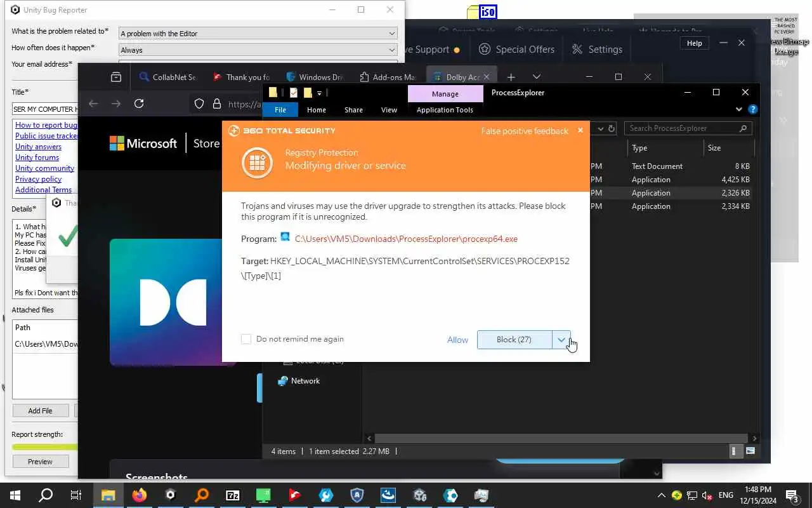Click Explorer help question mark icon

click(752, 109)
